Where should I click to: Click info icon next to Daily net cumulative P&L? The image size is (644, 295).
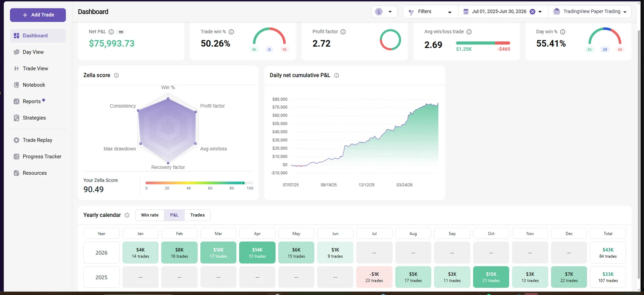[x=336, y=75]
